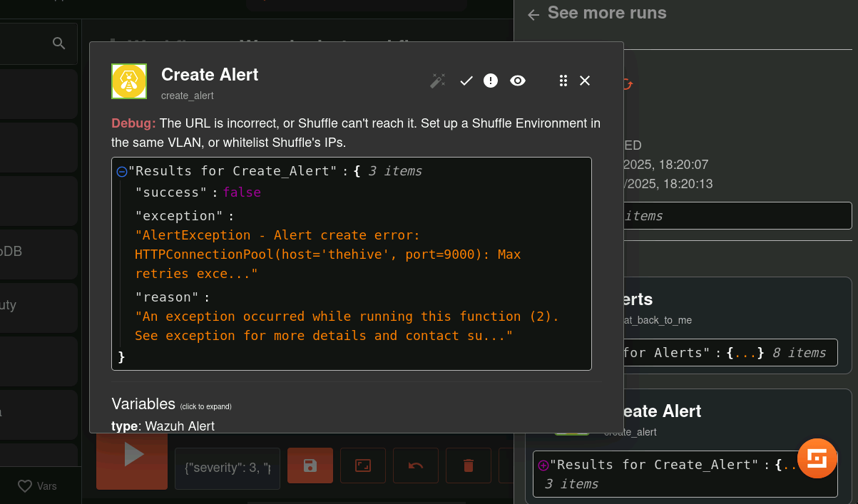Click the search magnifier icon
Viewport: 858px width, 504px height.
(x=59, y=44)
